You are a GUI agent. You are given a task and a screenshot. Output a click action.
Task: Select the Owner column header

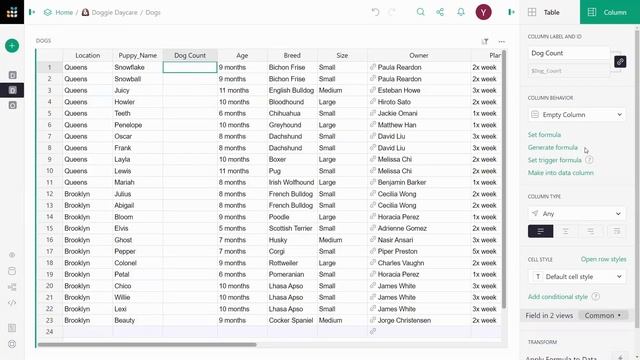tap(419, 55)
